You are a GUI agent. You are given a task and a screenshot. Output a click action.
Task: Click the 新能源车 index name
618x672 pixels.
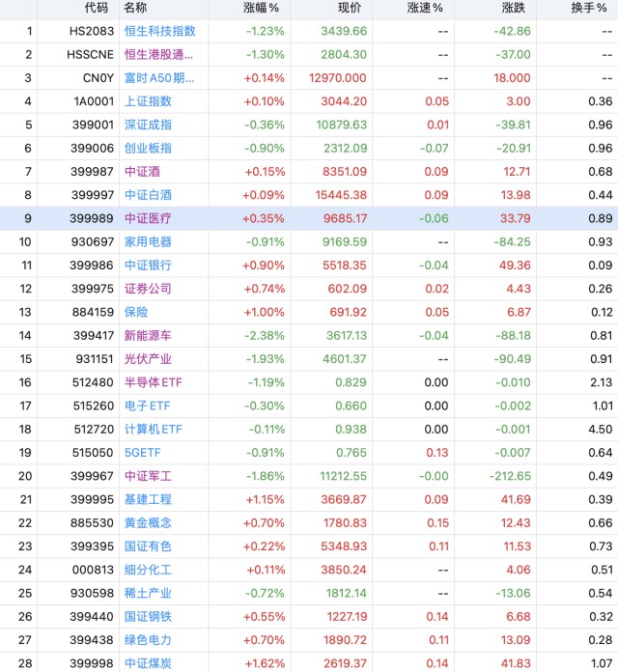pos(148,336)
